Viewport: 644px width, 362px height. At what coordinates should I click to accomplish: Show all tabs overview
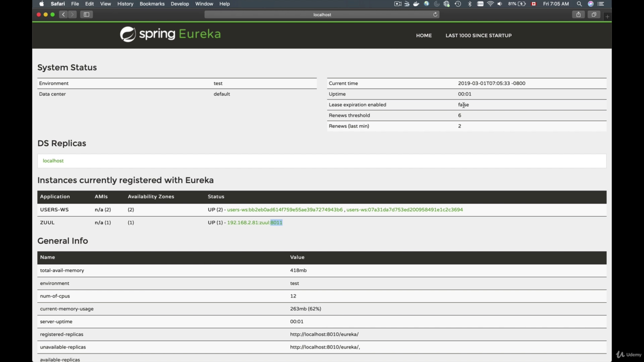(594, 15)
